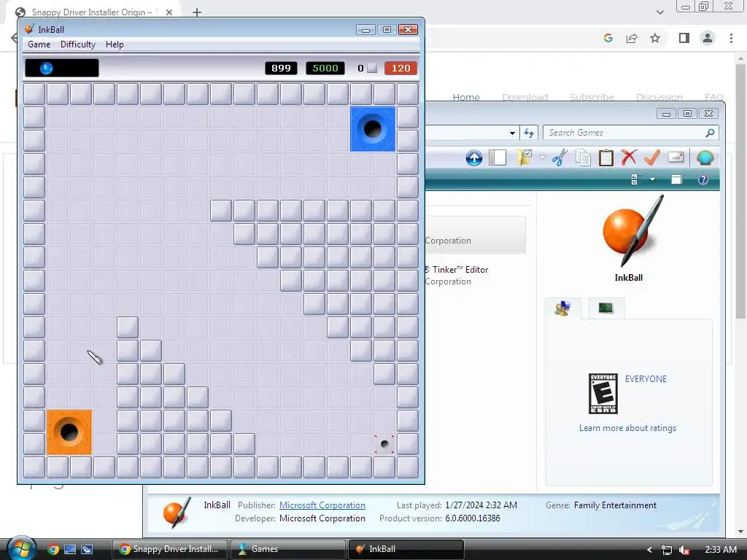The height and width of the screenshot is (560, 747).
Task: Launch Chrome from the quick launch bar
Action: [x=53, y=549]
